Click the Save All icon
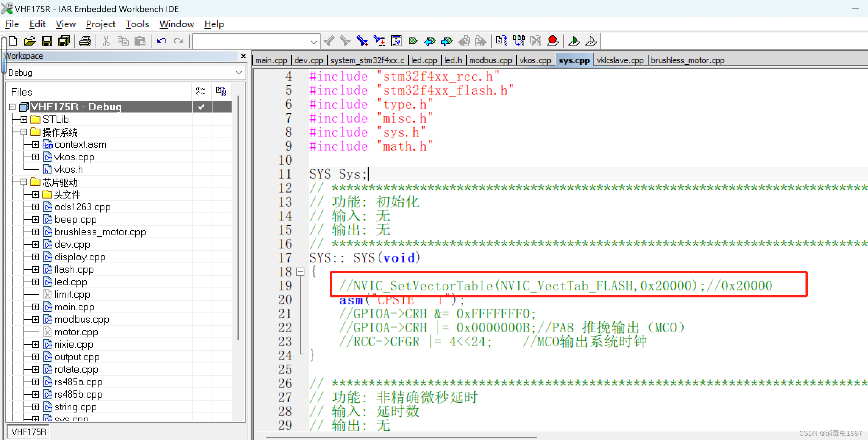The height and width of the screenshot is (440, 868). [64, 41]
